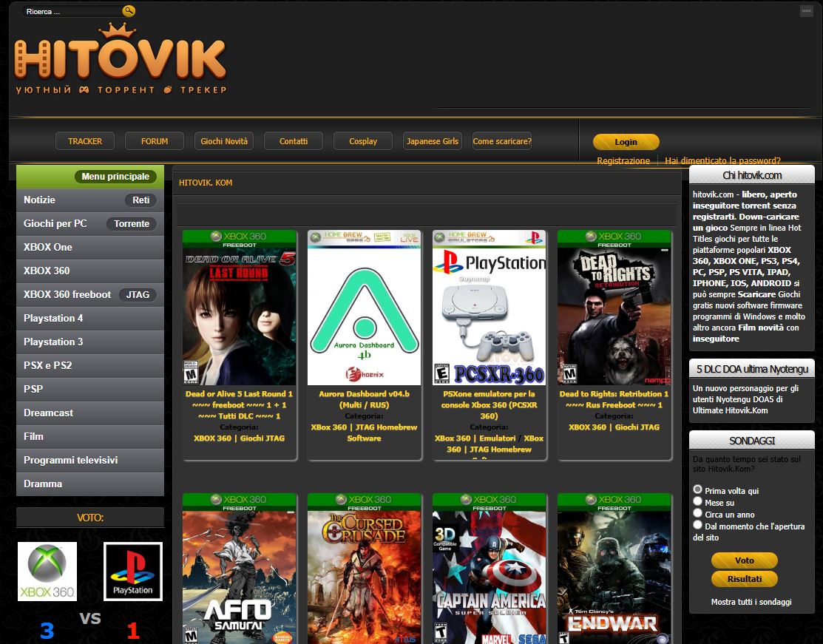
Task: Open the TRACKER menu item
Action: 85,141
